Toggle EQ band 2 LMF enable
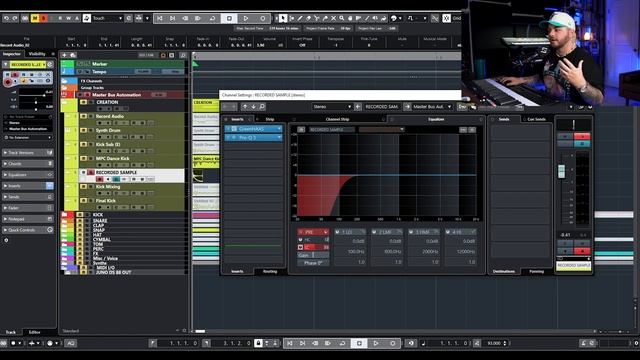Viewport: 640px width, 360px height. [374, 232]
